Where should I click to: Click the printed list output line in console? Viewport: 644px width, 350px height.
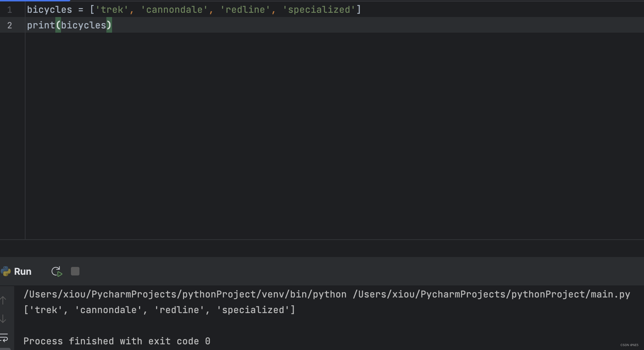(160, 310)
